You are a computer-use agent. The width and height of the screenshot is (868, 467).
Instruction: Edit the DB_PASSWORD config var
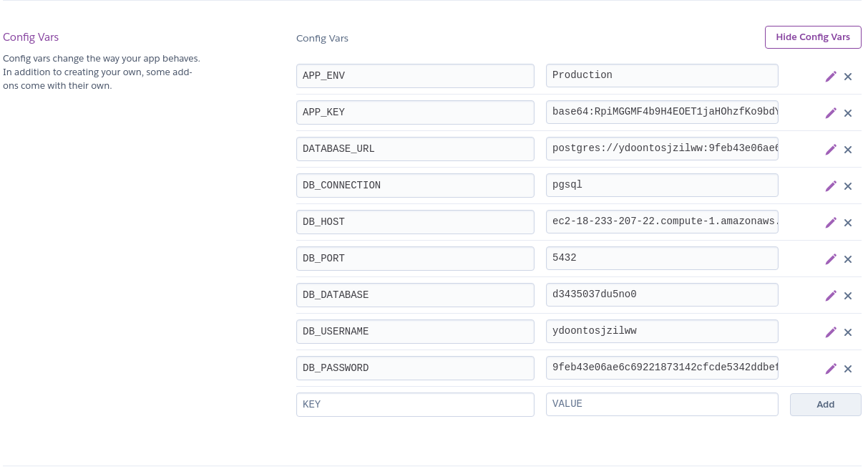pos(831,368)
